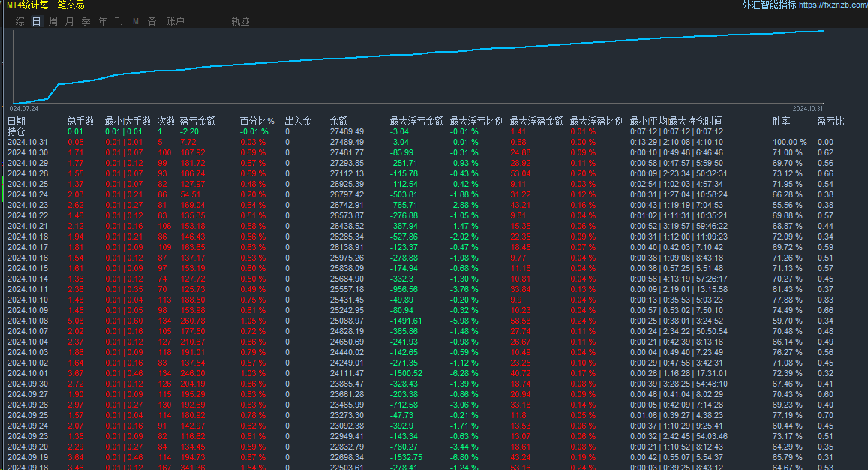
Task: Select the 日 daily tab
Action: [37, 21]
